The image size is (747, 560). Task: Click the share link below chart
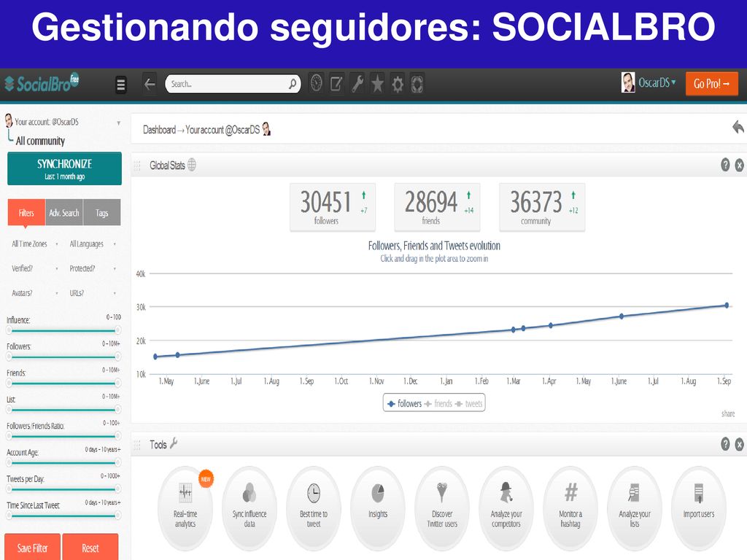(728, 414)
